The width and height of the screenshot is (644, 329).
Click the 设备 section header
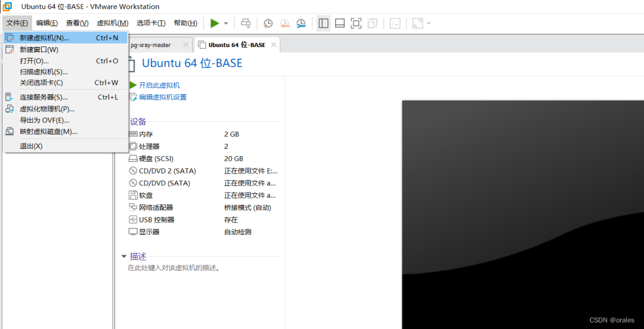[138, 122]
